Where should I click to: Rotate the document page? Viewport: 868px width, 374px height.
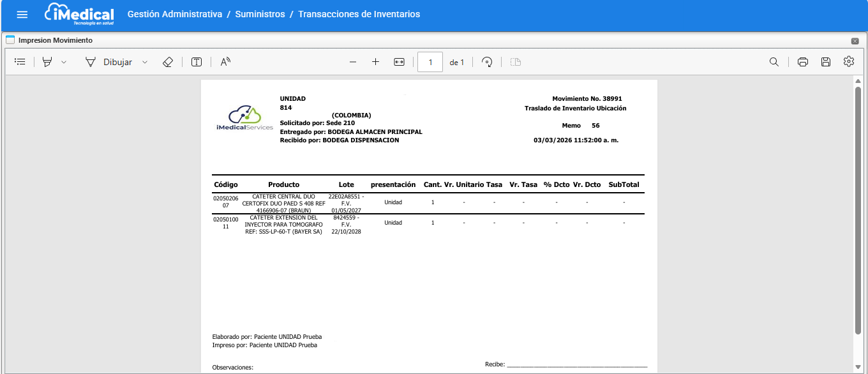(x=487, y=62)
